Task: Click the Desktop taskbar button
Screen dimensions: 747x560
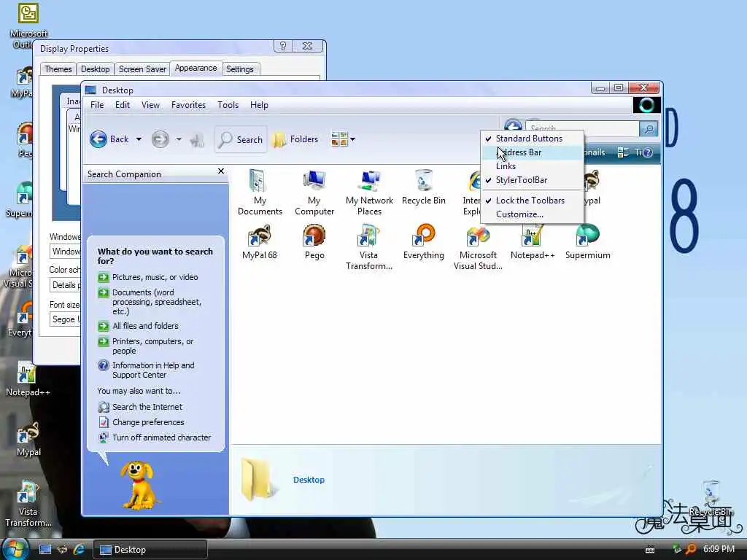Action: tap(150, 550)
